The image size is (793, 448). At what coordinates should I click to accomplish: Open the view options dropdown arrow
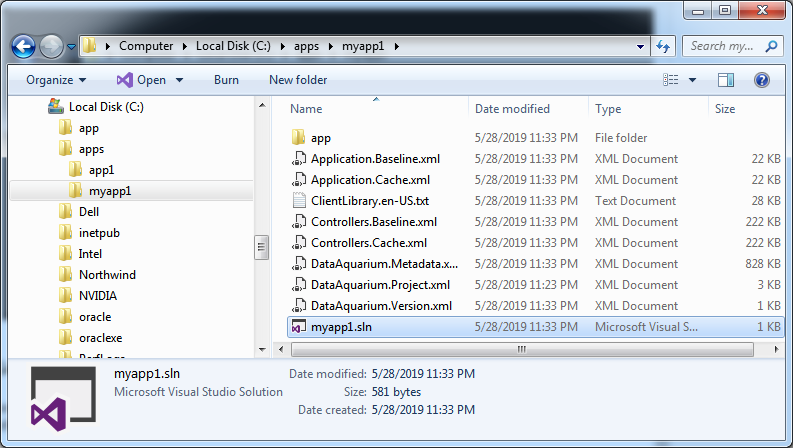[x=692, y=80]
